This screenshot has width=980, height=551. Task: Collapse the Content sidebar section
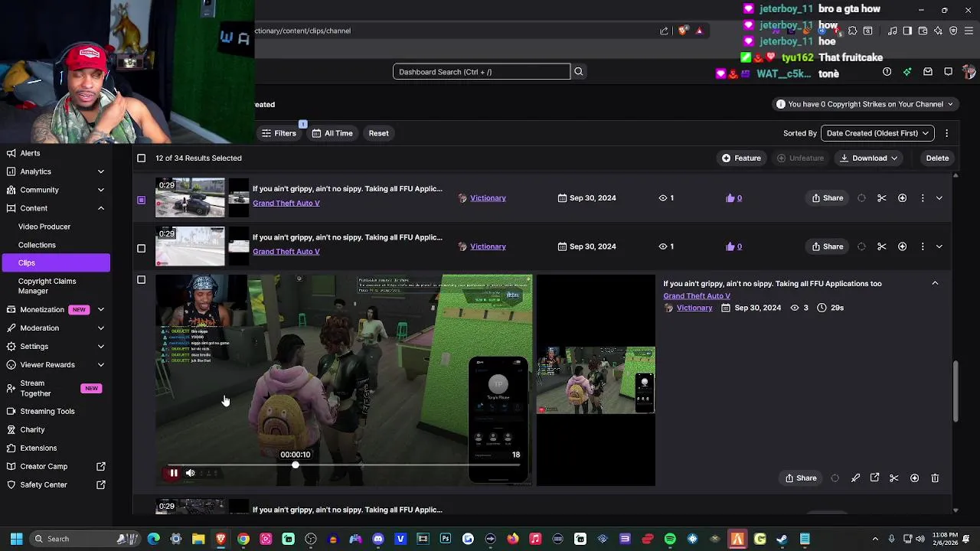100,208
